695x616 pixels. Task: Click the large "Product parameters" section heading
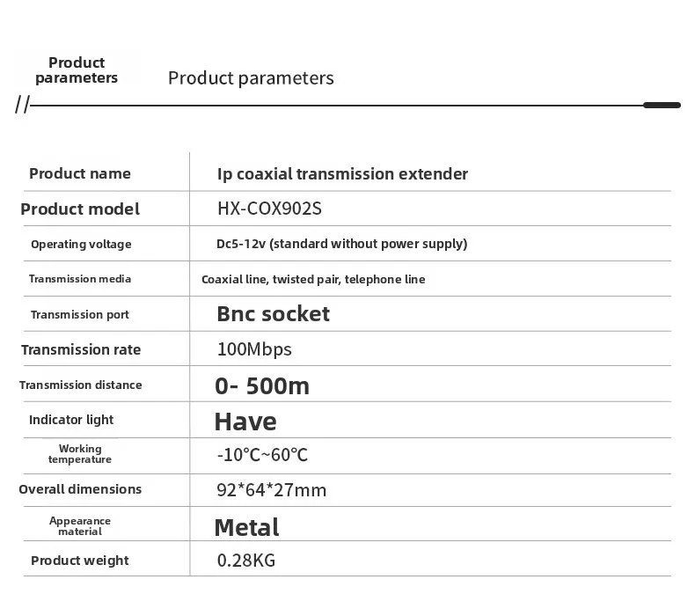coord(251,78)
